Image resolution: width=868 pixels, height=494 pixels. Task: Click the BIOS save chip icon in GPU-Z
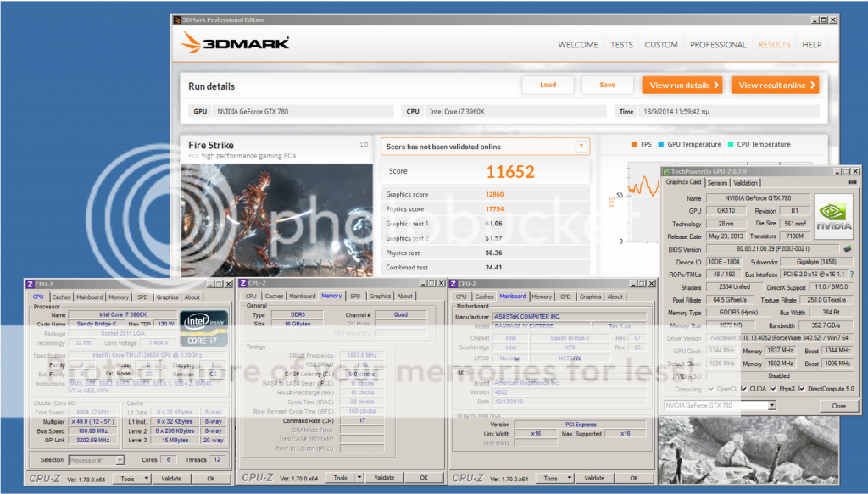[x=846, y=249]
